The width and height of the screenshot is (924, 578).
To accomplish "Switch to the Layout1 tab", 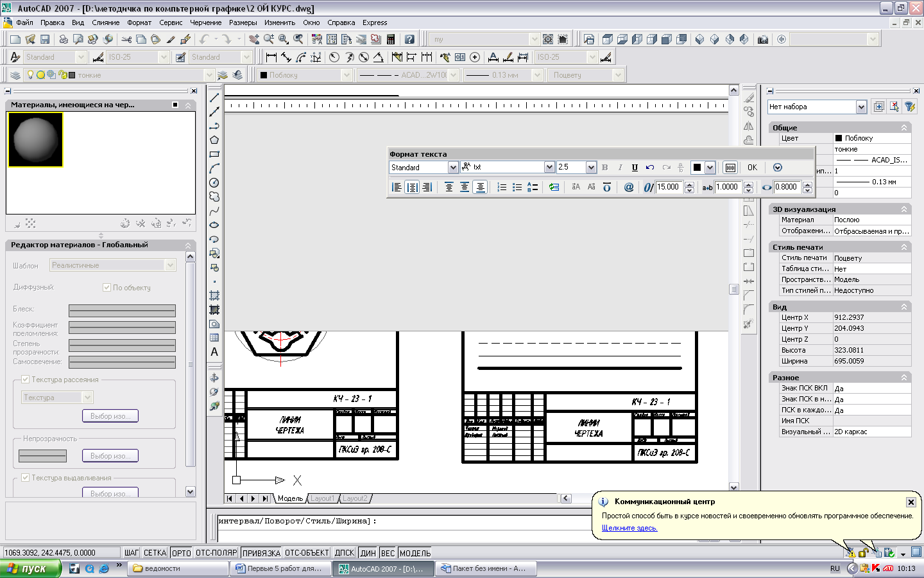I will (322, 498).
